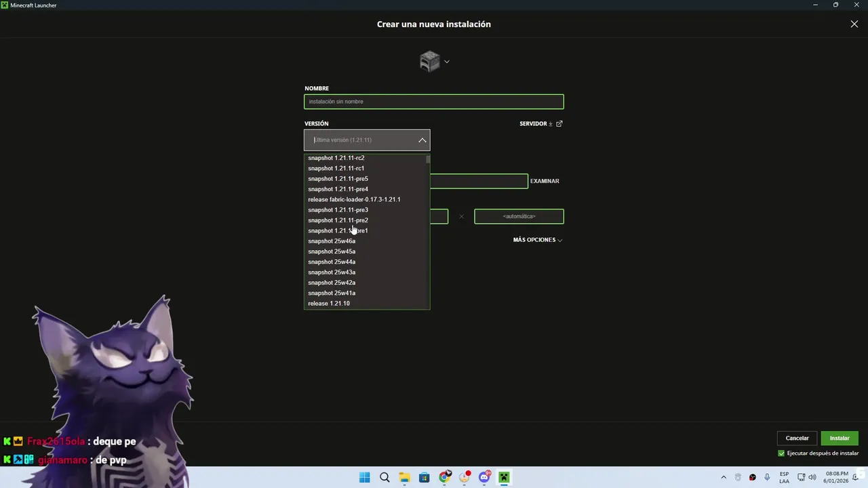Open Chrome from the taskbar
The image size is (868, 488).
tap(444, 477)
